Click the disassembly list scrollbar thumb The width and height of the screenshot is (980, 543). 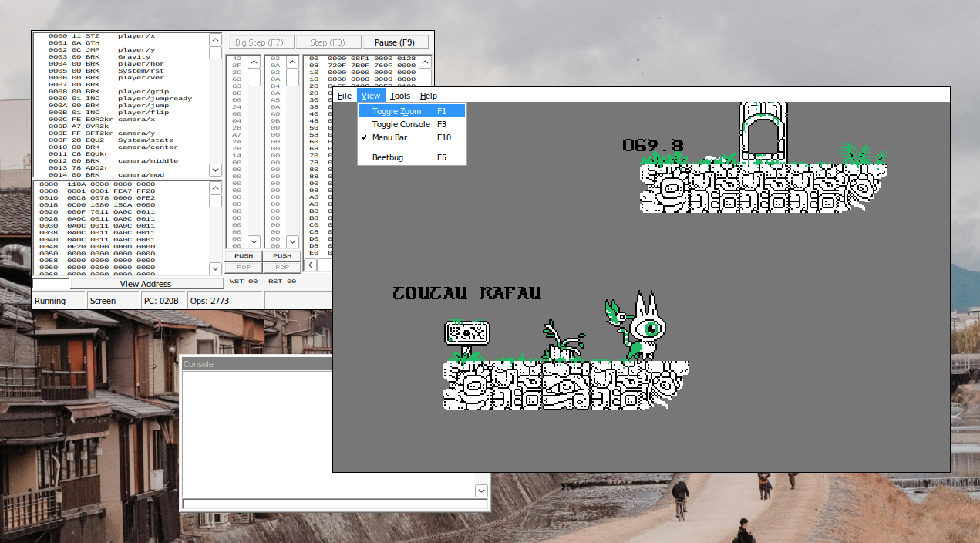pos(216,52)
